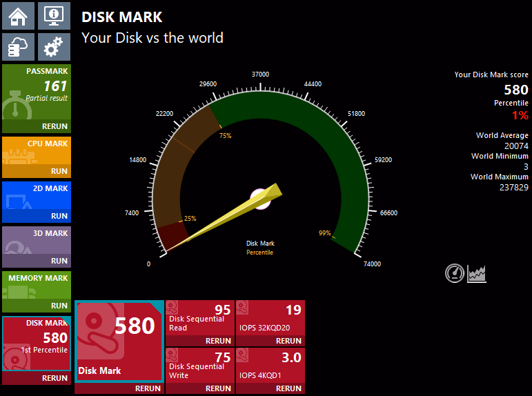Switch to the distribution chart icon
Screen dimensions: 532x396
[477, 273]
